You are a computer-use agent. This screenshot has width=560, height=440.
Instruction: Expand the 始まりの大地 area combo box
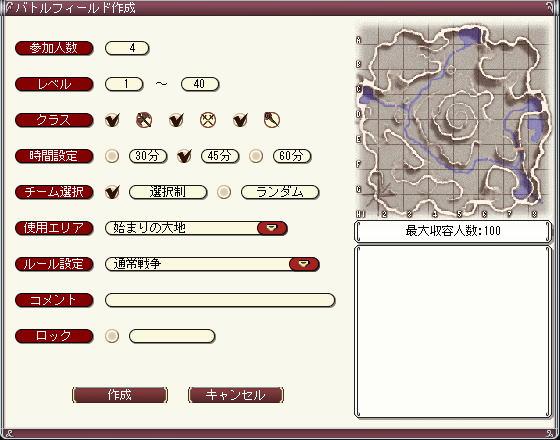[196, 228]
